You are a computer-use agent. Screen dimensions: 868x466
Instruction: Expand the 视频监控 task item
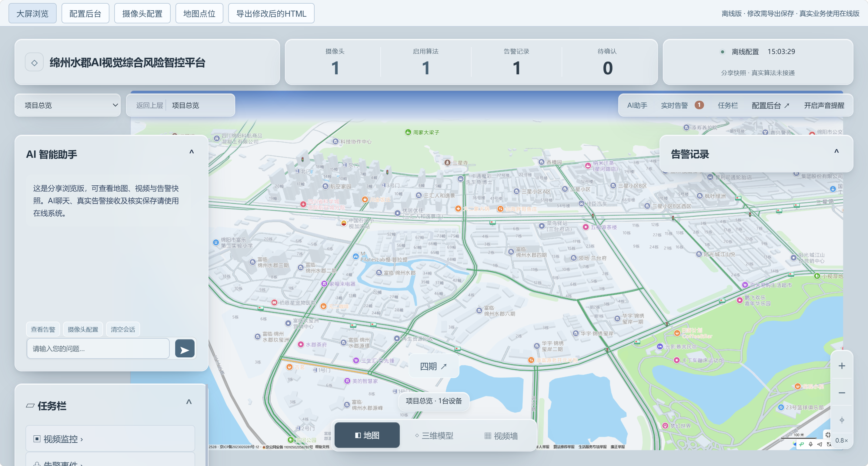[x=111, y=439]
